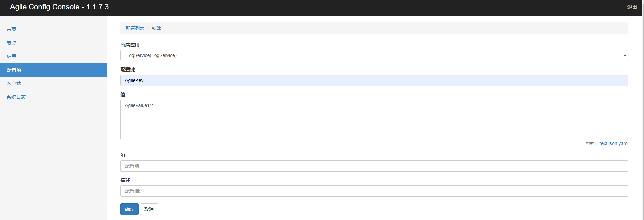Click inside the 值 textarea
Screen dimensions: 644x220
374,119
